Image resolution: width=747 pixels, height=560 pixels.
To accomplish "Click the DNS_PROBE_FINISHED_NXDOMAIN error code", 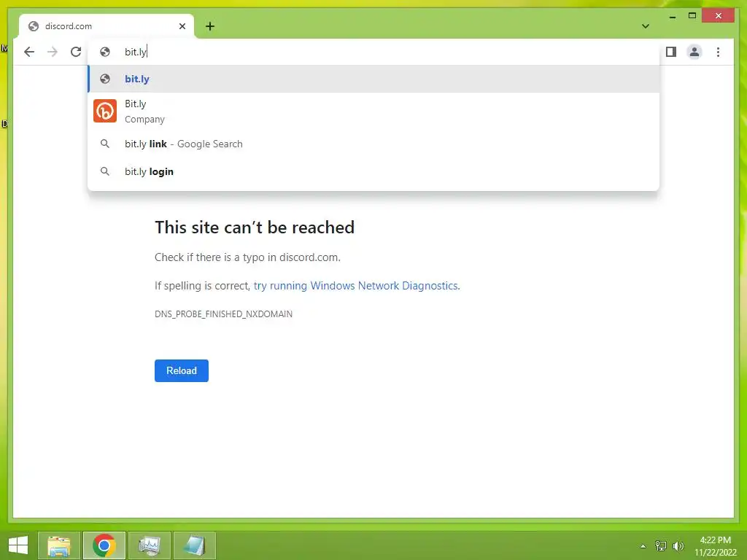I will [223, 314].
